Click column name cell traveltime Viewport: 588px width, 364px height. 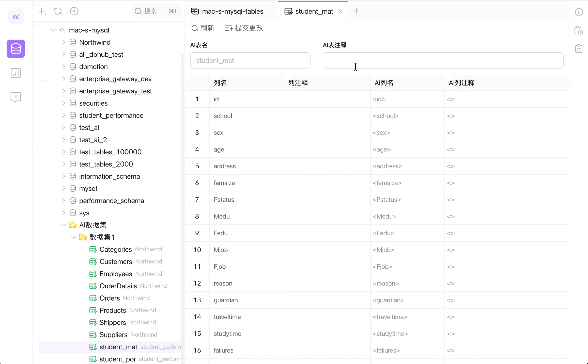[x=246, y=317]
